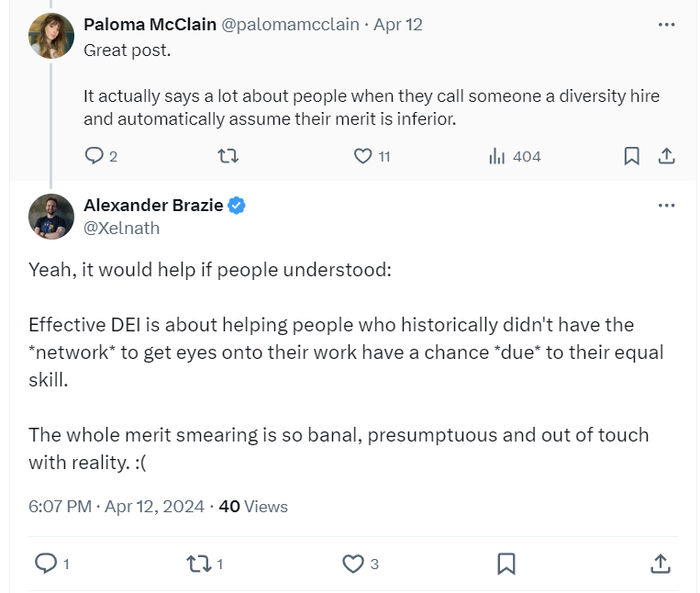Image resolution: width=700 pixels, height=593 pixels.
Task: Repost Paloma McClain's tweet
Action: pos(228,156)
